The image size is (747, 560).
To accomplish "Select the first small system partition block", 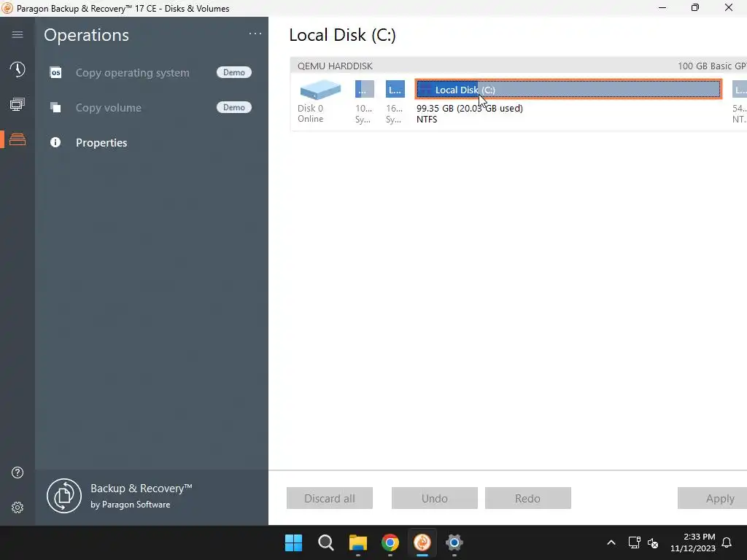I will (365, 89).
